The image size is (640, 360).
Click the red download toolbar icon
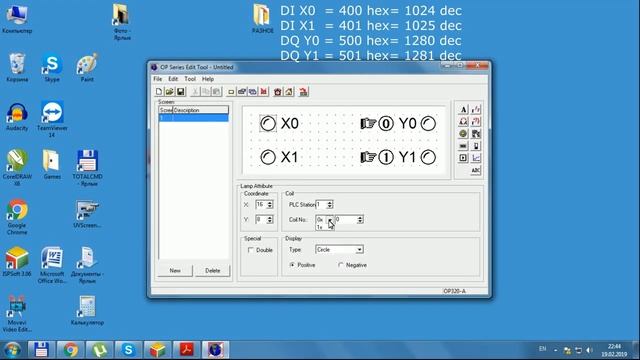click(303, 91)
